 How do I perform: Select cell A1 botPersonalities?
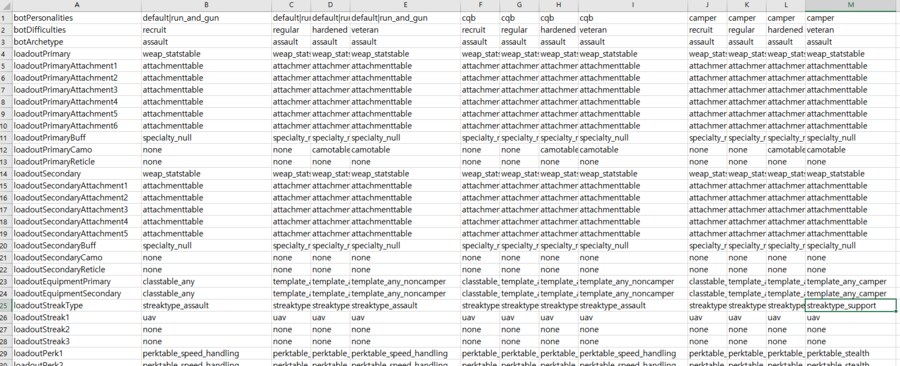point(77,18)
